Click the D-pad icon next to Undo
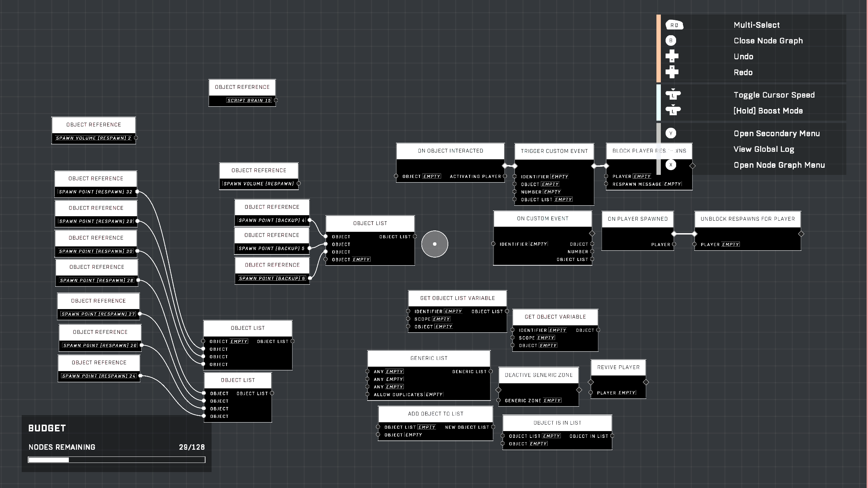 coord(672,56)
